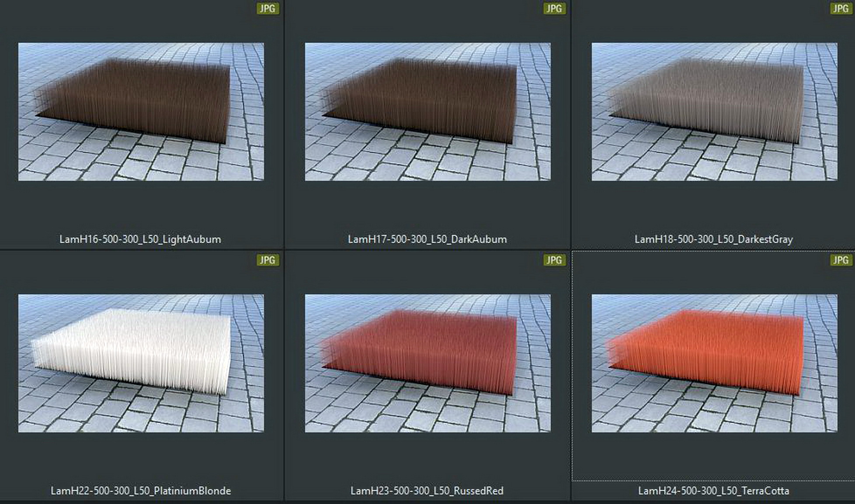Click the JPG badge on DarkestGray tile
Viewport: 855px width, 504px height.
tap(841, 9)
